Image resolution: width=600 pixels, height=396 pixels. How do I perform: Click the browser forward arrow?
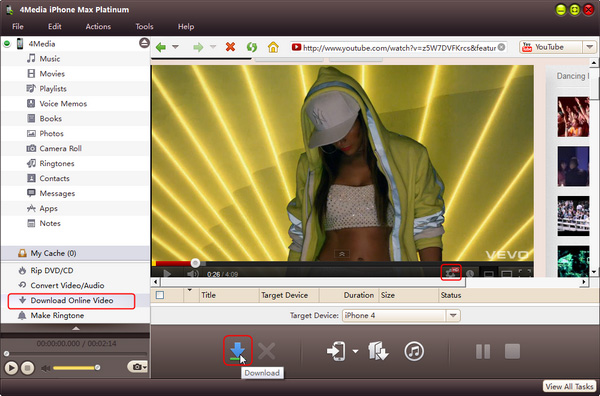pos(198,47)
